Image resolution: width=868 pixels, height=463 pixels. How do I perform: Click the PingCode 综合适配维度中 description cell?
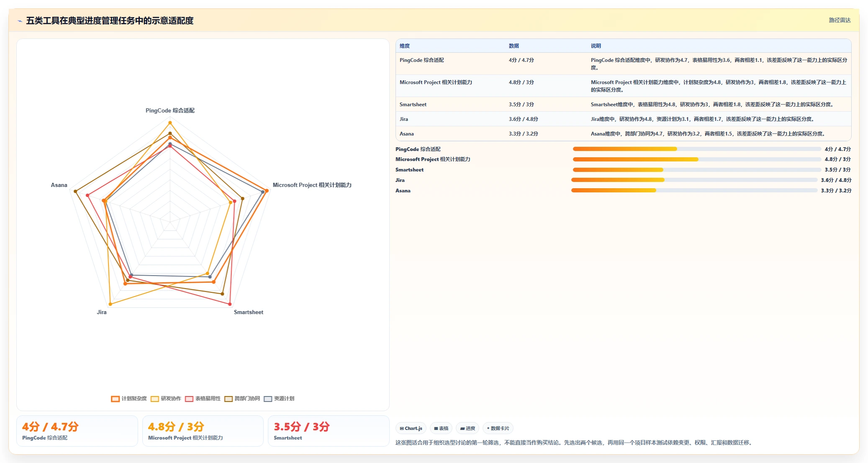point(719,64)
